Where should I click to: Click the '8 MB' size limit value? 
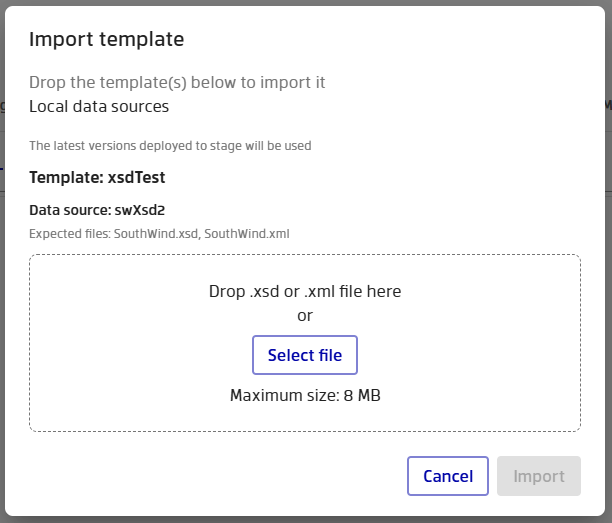[362, 395]
